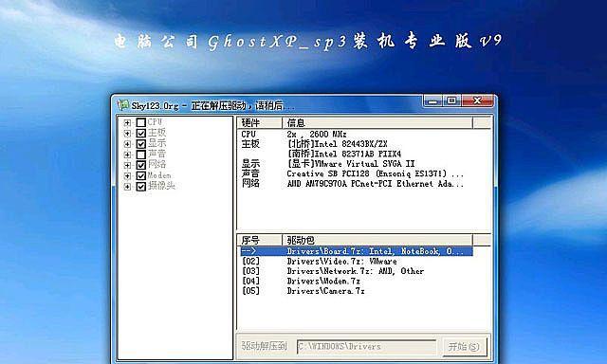Viewport: 607px width, 364px height.
Task: Enable the 声音 checkbox
Action: (141, 155)
